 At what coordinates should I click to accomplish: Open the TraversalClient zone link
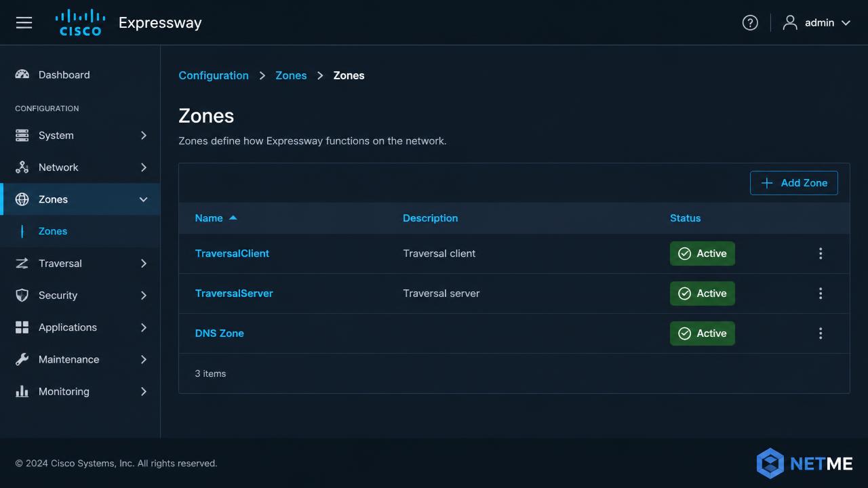pos(232,253)
